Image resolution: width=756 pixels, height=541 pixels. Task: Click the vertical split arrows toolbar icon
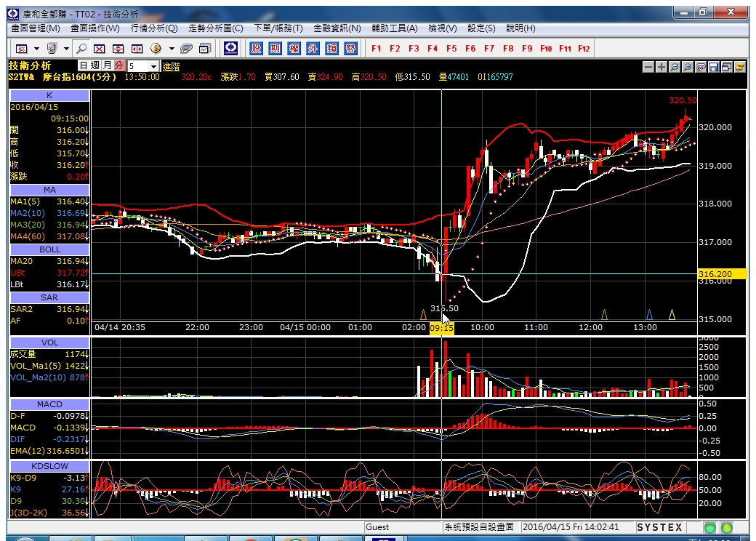pyautogui.click(x=118, y=49)
